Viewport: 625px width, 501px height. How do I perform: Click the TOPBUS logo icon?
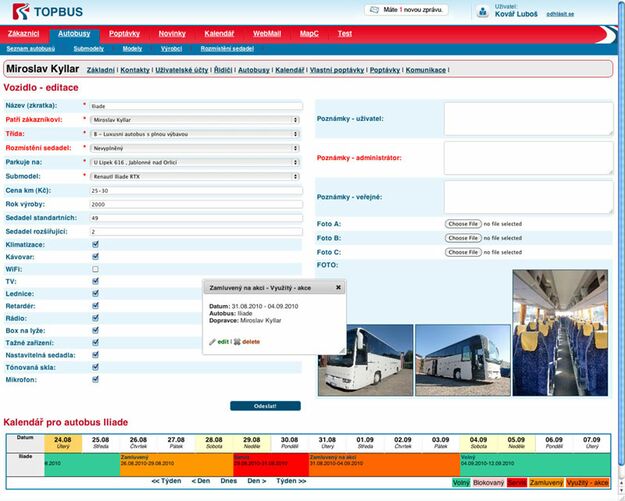coord(21,11)
